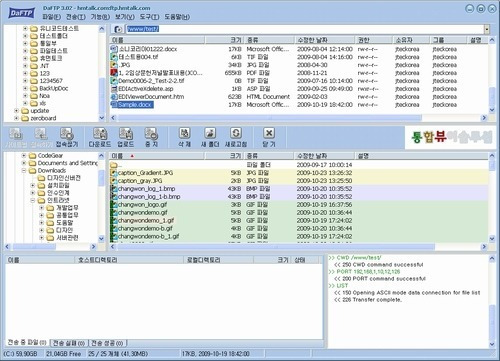500x361 pixels.
Task: Click the 업로드 (upload) toolbar icon
Action: click(x=126, y=134)
